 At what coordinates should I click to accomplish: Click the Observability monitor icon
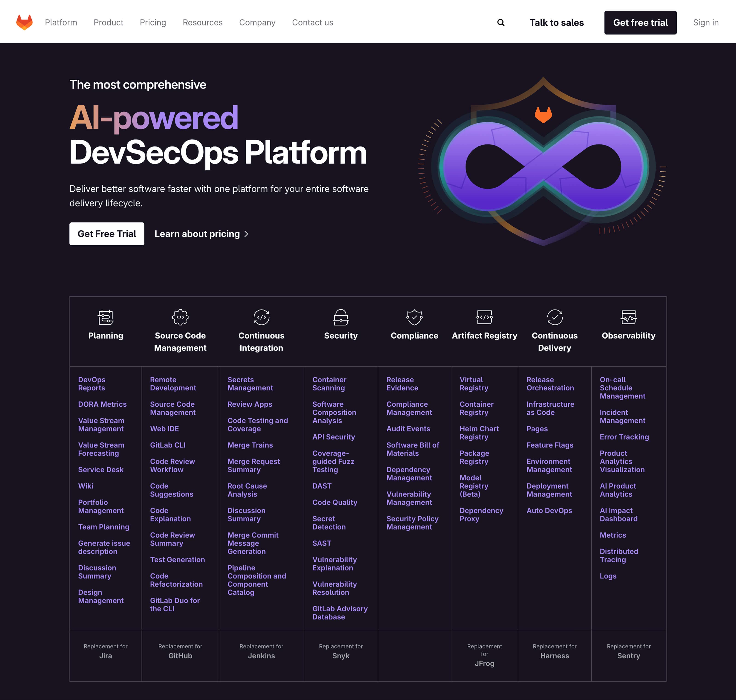[629, 317]
